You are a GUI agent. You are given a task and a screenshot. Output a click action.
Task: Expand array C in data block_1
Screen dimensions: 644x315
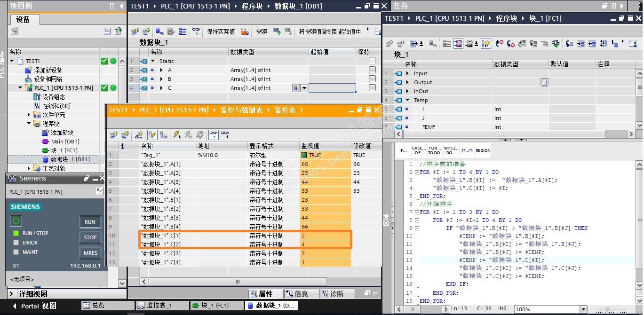(x=162, y=88)
